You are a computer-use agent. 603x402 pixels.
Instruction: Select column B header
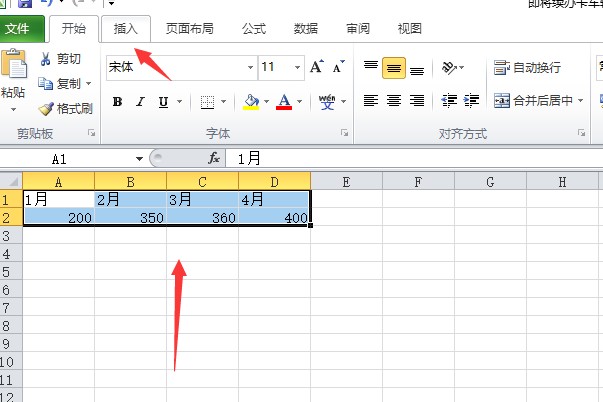130,181
